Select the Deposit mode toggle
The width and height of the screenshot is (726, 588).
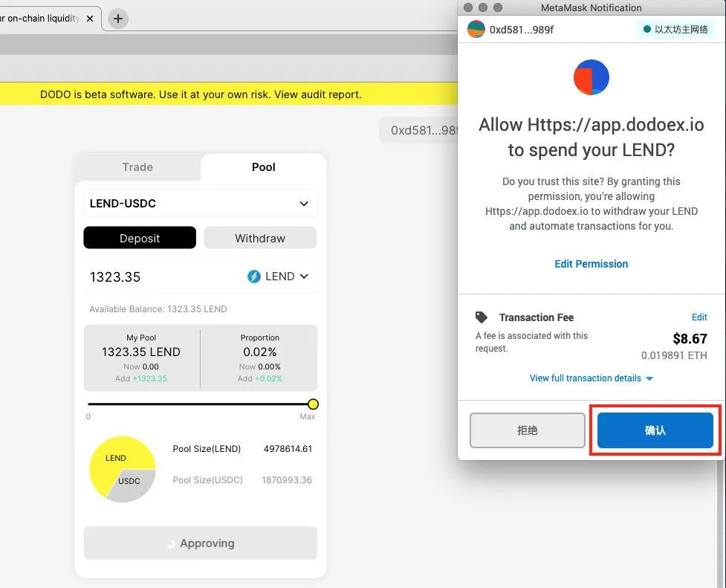(x=140, y=238)
